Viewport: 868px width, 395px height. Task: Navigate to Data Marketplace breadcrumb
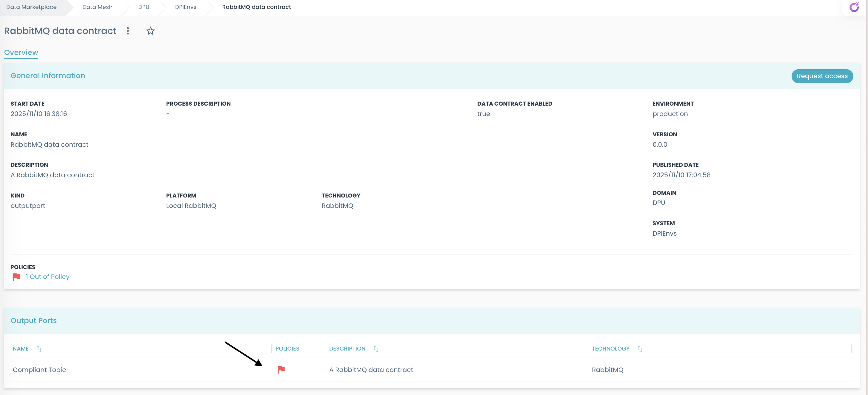click(31, 7)
